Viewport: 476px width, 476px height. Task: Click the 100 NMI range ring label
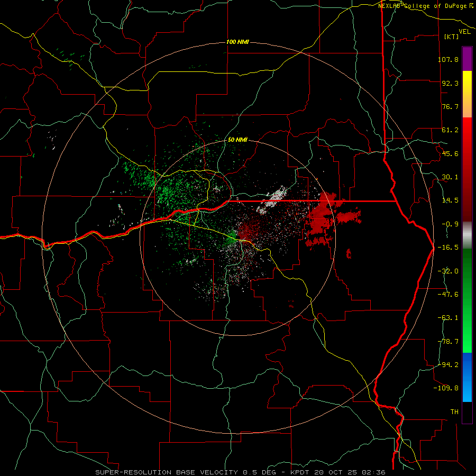pyautogui.click(x=237, y=42)
